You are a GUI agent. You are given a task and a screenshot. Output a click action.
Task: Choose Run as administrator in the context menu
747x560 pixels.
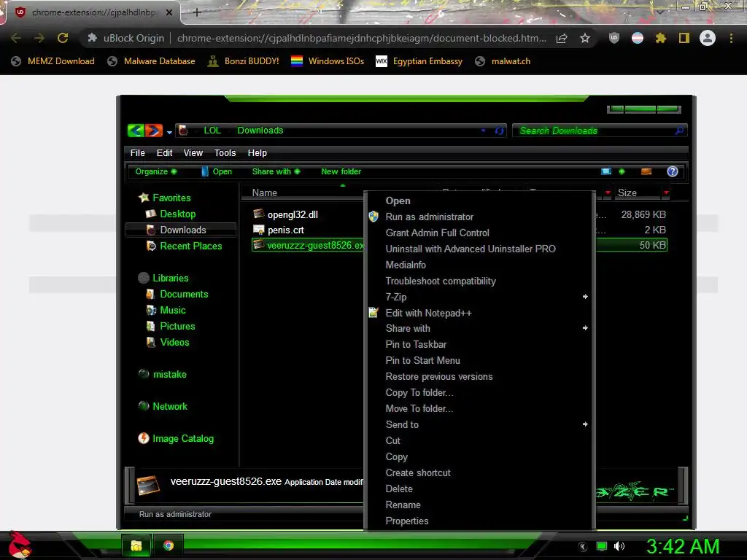429,217
